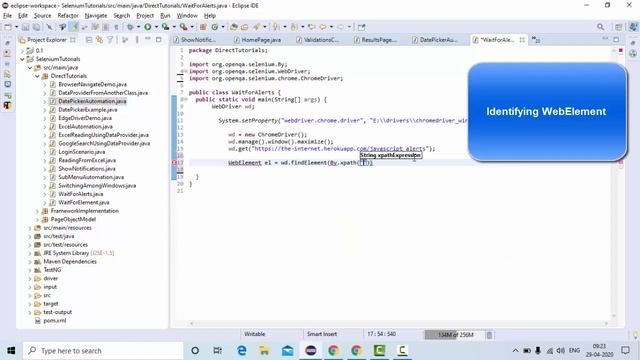Click the Run External Tools icon
640x360 pixels.
[184, 27]
